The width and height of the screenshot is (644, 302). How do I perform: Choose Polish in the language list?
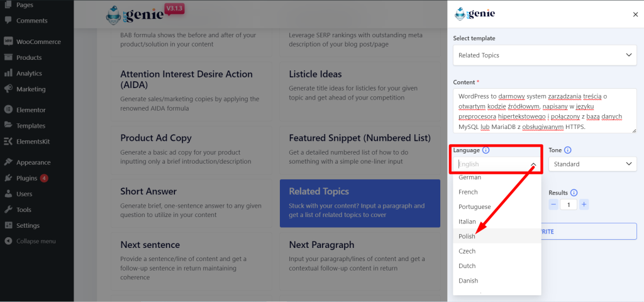tap(497, 237)
